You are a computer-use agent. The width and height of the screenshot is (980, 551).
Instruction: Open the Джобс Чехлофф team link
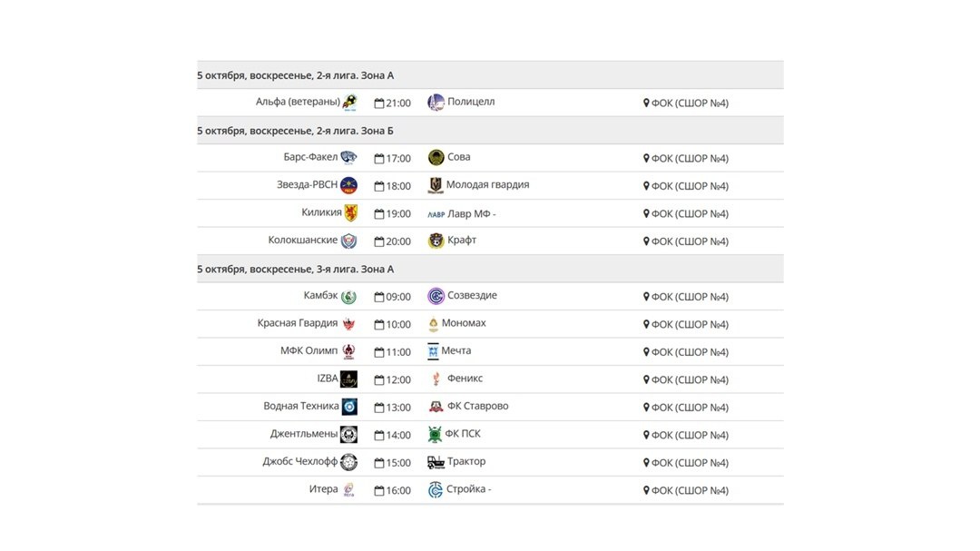coord(300,462)
